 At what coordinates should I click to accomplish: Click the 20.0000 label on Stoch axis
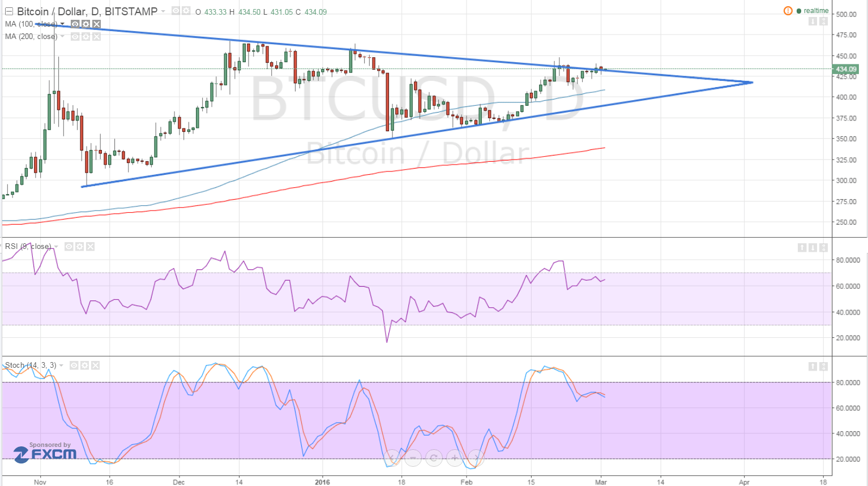[848, 459]
